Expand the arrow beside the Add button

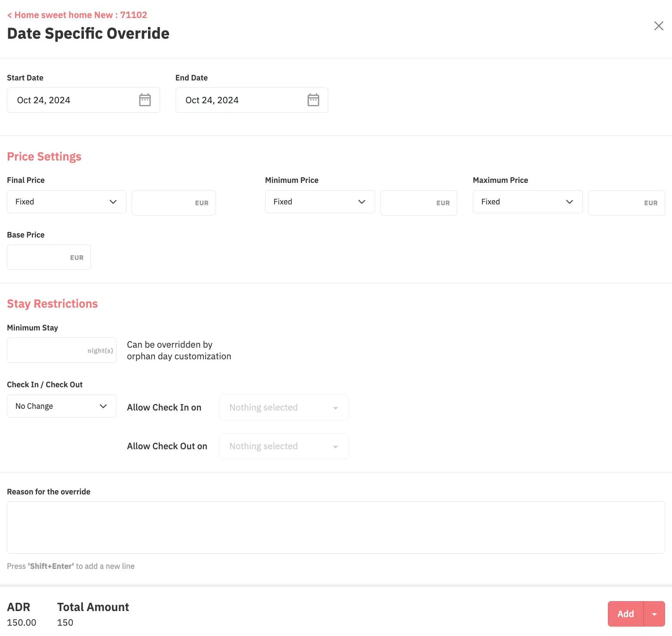click(x=654, y=614)
